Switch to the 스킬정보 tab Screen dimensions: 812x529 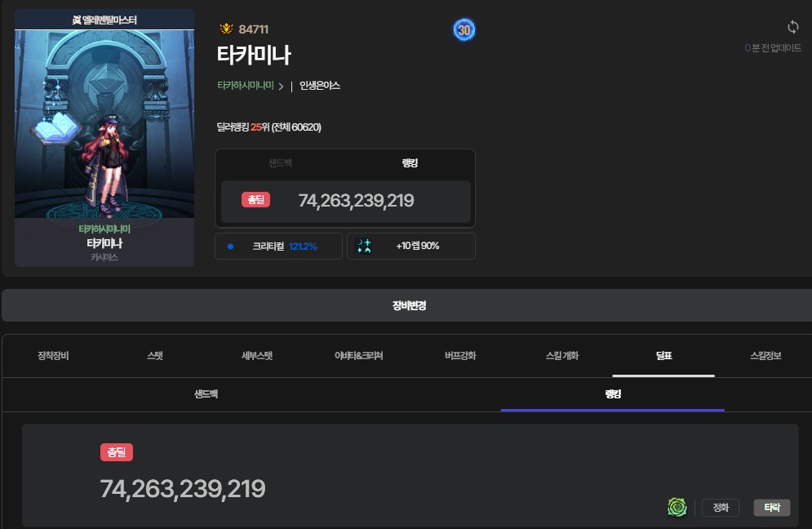click(x=765, y=356)
